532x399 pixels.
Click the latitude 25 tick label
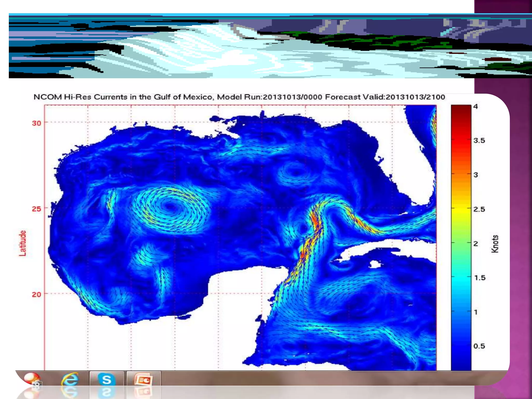pyautogui.click(x=37, y=209)
